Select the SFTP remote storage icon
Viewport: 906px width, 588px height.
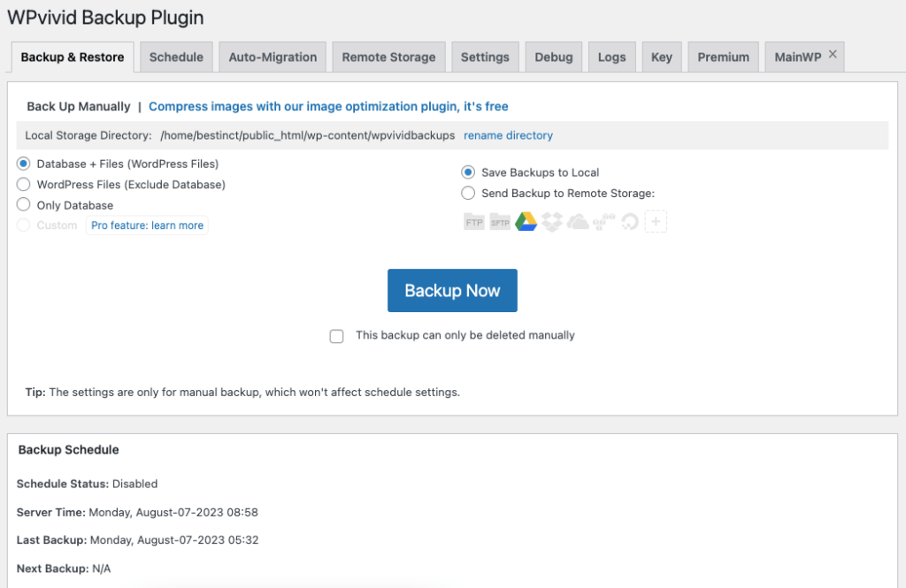point(500,221)
